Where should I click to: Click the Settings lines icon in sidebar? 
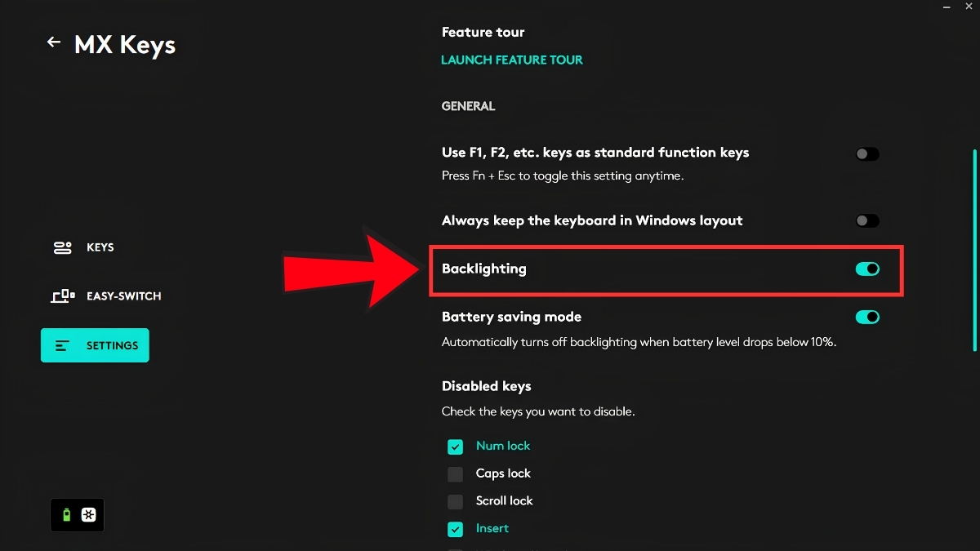[63, 345]
